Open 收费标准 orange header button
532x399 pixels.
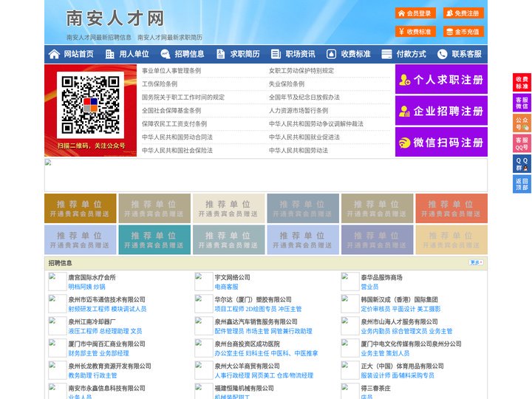pyautogui.click(x=415, y=32)
